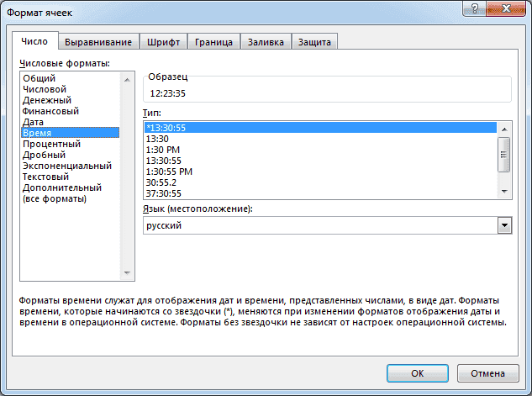Viewport: 532px width, 396px height.
Task: Select the 1:30 PM time type
Action: click(x=161, y=150)
